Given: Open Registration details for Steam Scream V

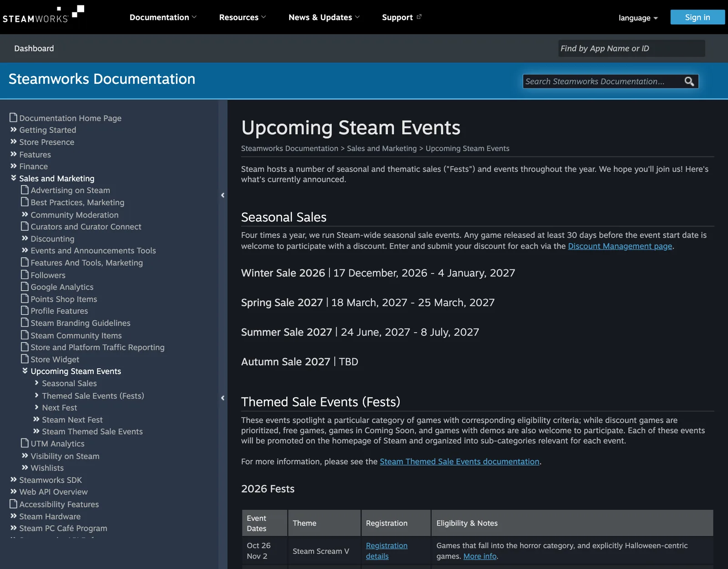Looking at the screenshot, I should pos(386,551).
